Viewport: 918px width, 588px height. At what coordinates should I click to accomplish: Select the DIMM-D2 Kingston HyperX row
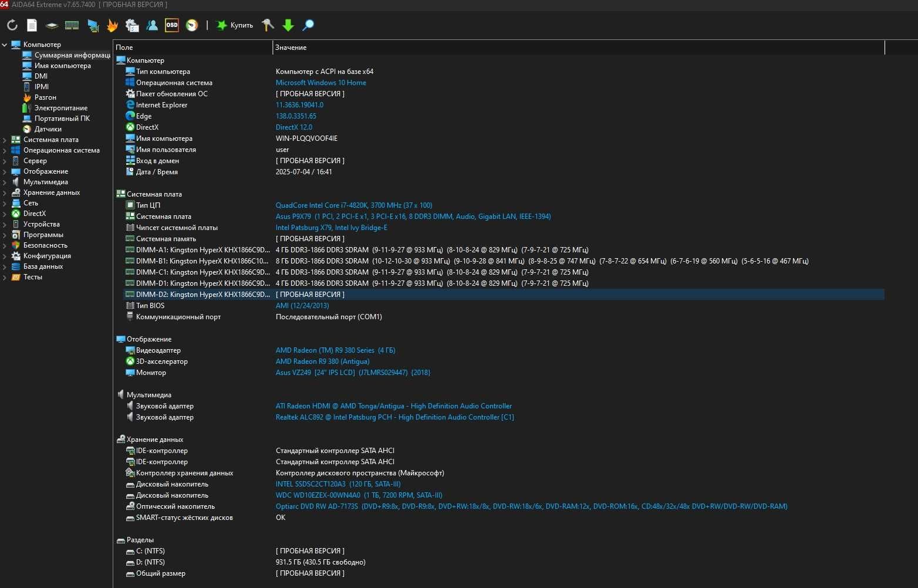(x=504, y=295)
